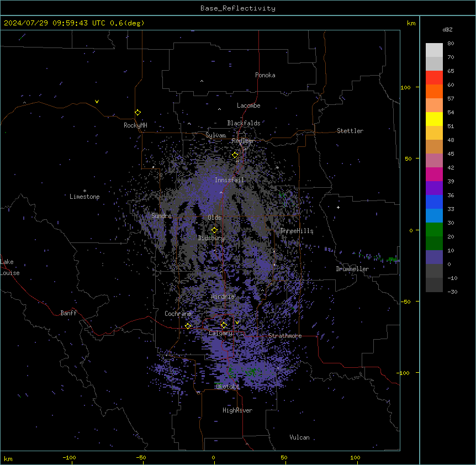
Task: Click the Limestone label
Action: pyautogui.click(x=84, y=197)
